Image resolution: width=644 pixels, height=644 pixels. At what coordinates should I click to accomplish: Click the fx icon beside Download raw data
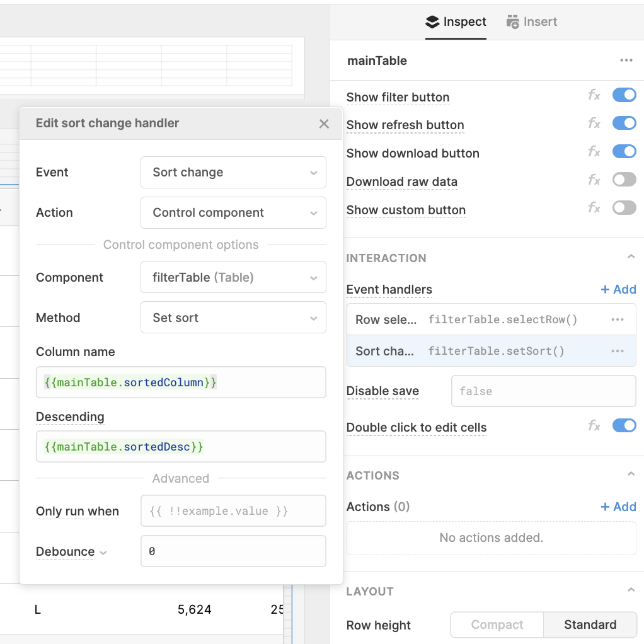coord(594,180)
